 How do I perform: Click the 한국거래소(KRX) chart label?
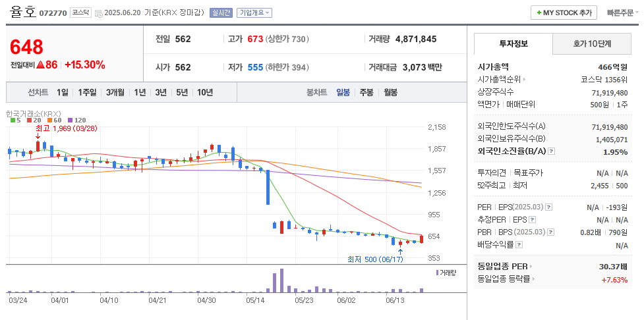(x=33, y=113)
